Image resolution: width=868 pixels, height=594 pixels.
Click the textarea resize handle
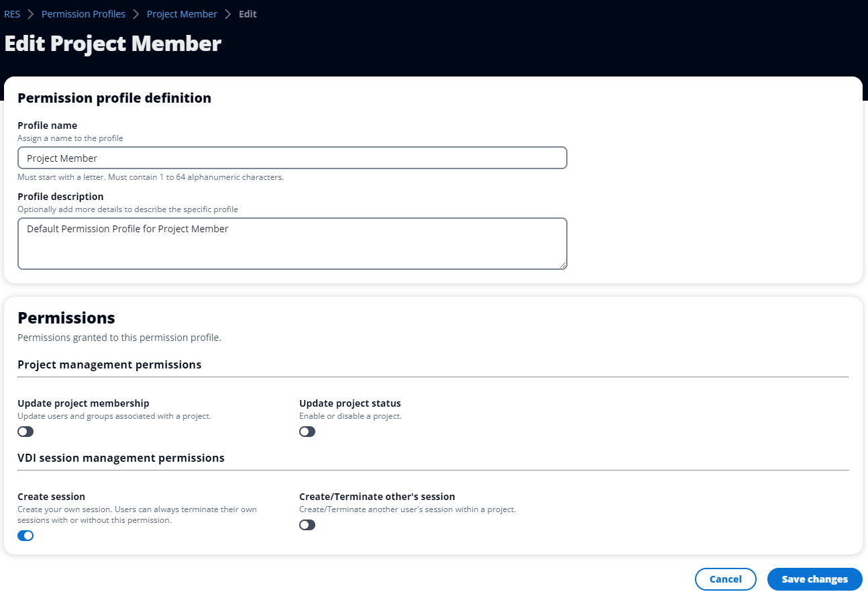563,266
